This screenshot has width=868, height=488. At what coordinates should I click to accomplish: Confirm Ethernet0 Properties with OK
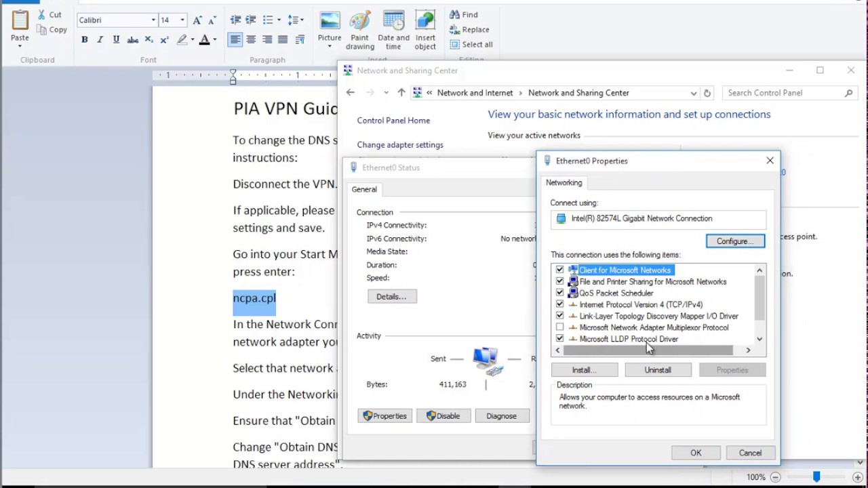[696, 453]
